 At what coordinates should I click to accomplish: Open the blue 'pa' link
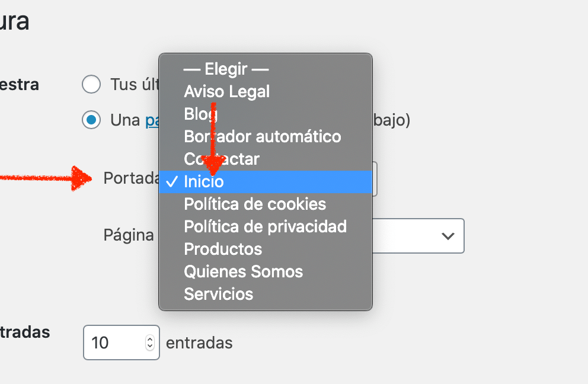coord(152,121)
